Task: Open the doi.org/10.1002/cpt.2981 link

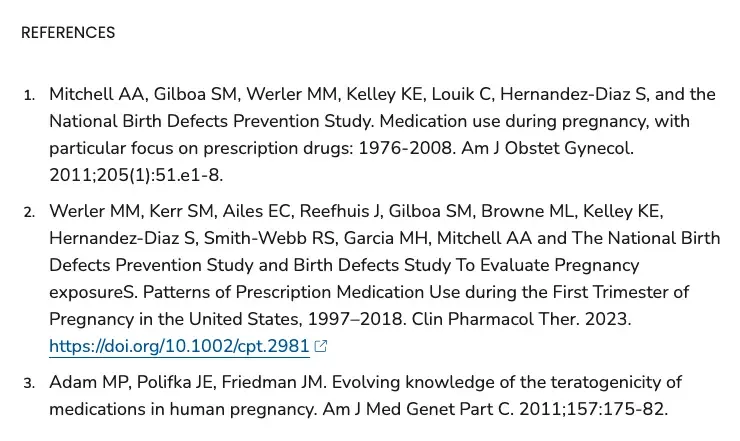Action: click(179, 346)
